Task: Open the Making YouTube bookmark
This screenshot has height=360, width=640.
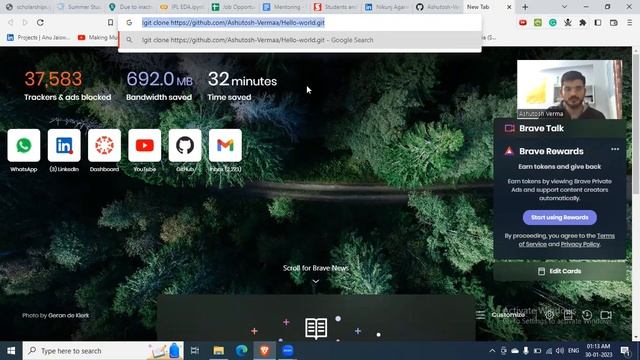Action: [98, 38]
